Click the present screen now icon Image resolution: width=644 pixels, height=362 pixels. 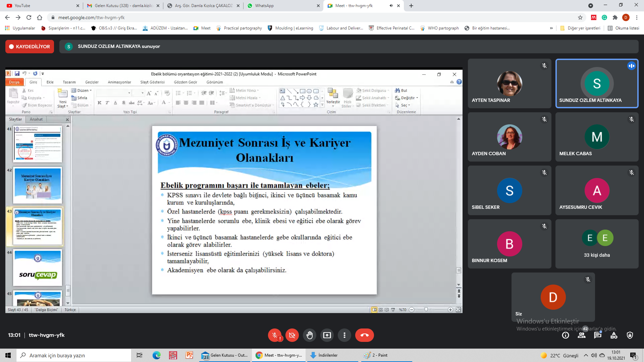tap(327, 335)
